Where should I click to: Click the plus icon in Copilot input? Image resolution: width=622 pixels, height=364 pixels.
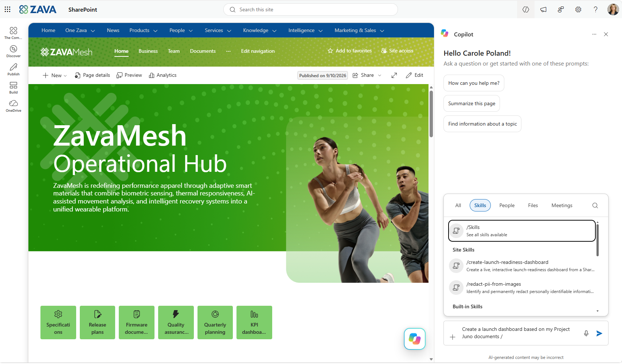tap(453, 337)
